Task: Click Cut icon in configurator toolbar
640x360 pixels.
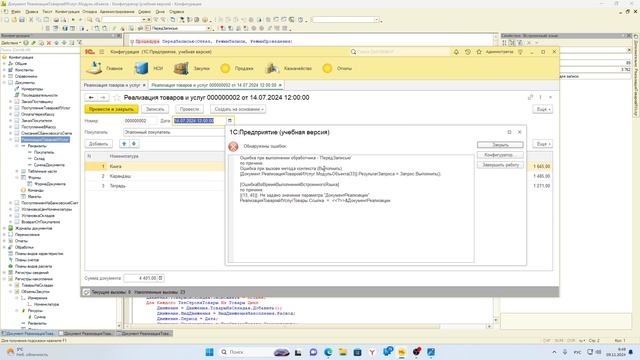Action: click(x=31, y=20)
